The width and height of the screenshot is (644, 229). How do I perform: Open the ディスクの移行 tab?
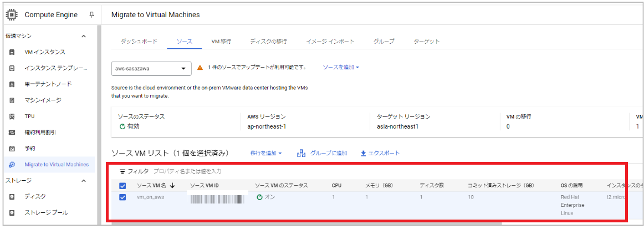tap(268, 42)
